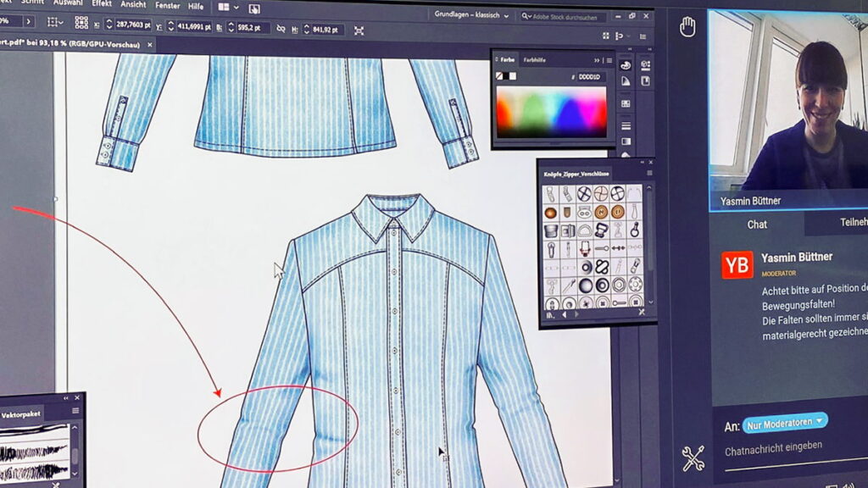
Task: Select the Knöpfe_Zipper_Verschlüsse panel tab
Action: pyautogui.click(x=576, y=174)
